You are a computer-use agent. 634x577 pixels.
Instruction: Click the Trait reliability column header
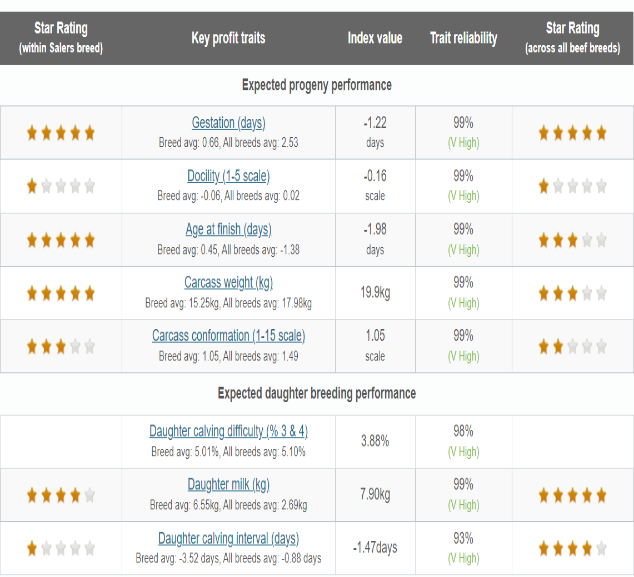point(463,38)
